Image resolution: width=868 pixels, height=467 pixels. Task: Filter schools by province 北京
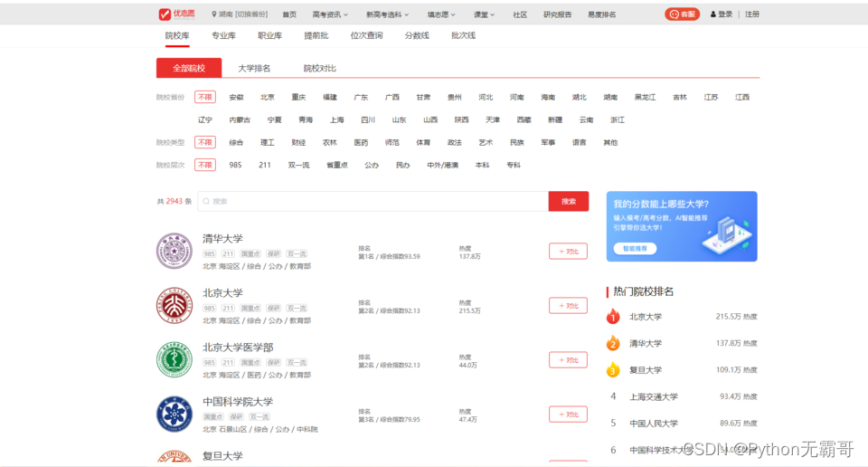(x=268, y=97)
